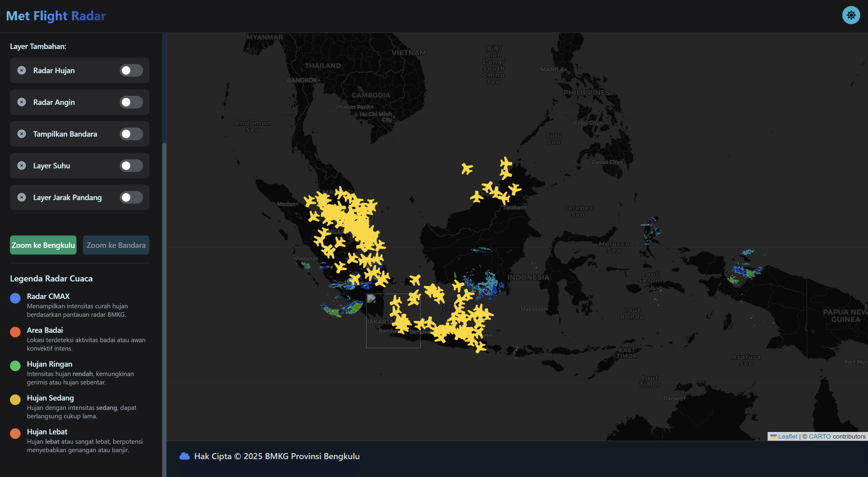Click the x icon beside Radar Hujan
The height and width of the screenshot is (477, 868).
[x=21, y=70]
